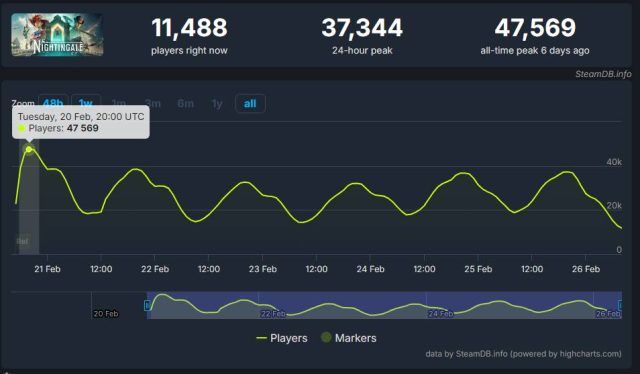Image resolution: width=640 pixels, height=374 pixels.
Task: Click the 47,569 all-time peak figure
Action: 535,28
